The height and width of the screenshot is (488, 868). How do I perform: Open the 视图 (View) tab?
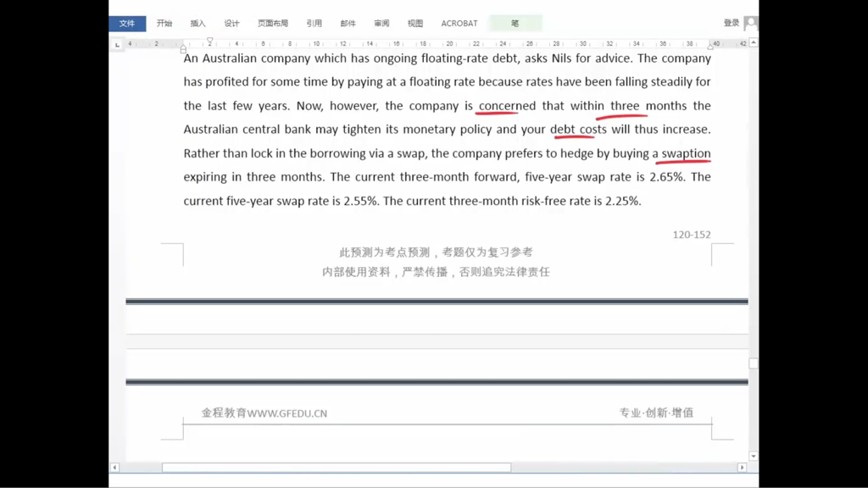pos(415,23)
